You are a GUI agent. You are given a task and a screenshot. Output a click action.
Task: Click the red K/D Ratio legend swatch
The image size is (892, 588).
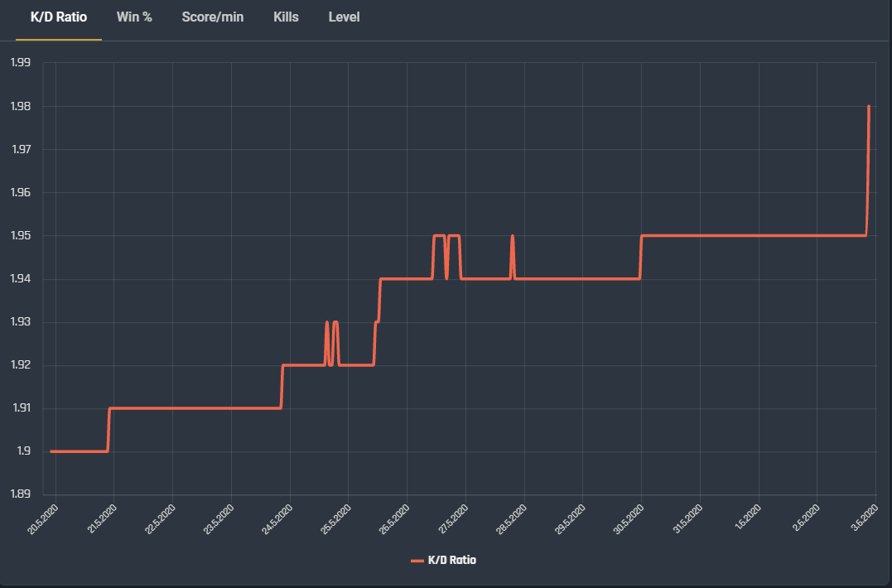tap(417, 561)
